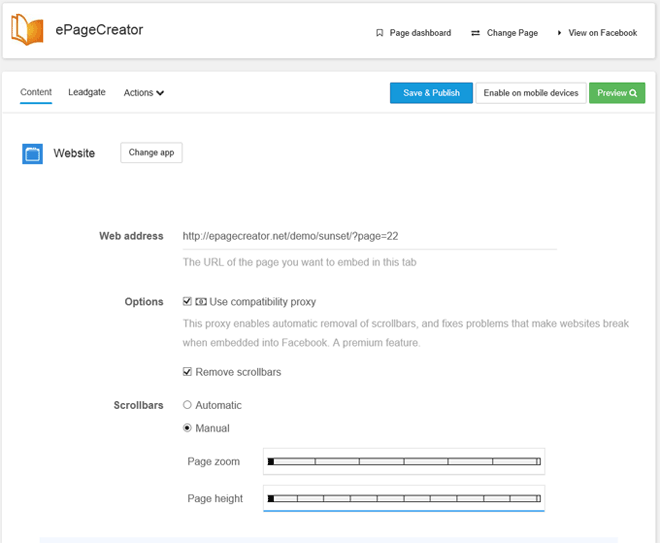The width and height of the screenshot is (660, 543).
Task: Click the magnifier icon in Preview button
Action: pos(633,93)
